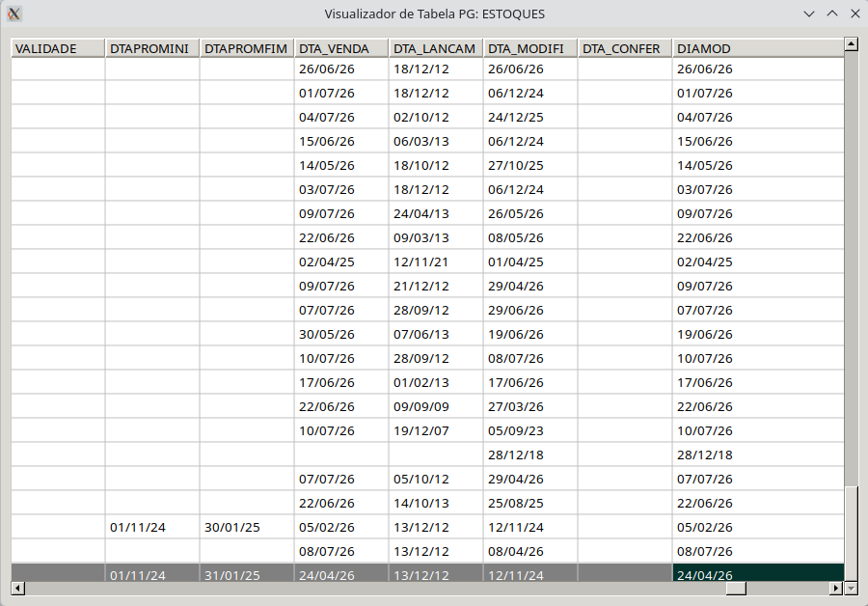This screenshot has width=868, height=606.
Task: Sort by DTA_VENDA column header
Action: point(341,49)
